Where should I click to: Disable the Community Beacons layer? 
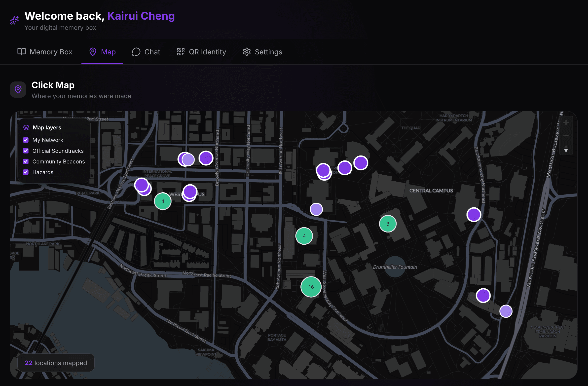pos(26,161)
